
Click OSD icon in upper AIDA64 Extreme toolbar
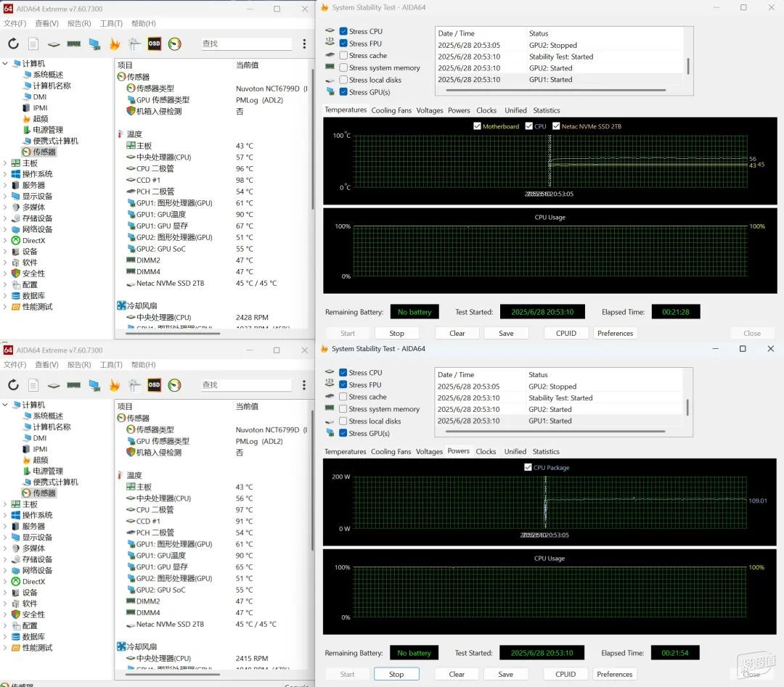click(155, 44)
